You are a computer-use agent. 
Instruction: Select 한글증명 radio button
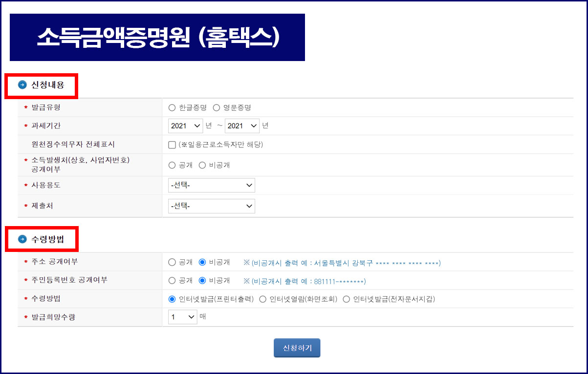[172, 107]
